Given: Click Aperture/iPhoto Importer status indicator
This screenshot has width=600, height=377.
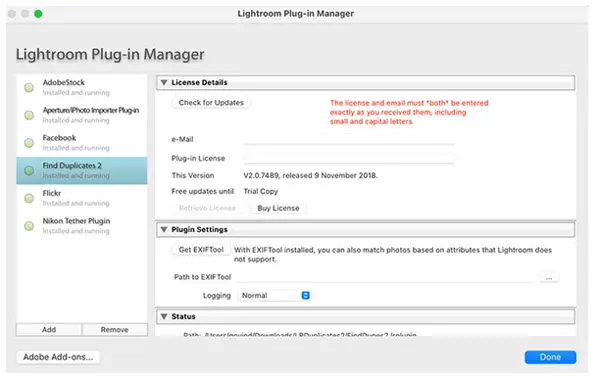Looking at the screenshot, I should (x=29, y=115).
